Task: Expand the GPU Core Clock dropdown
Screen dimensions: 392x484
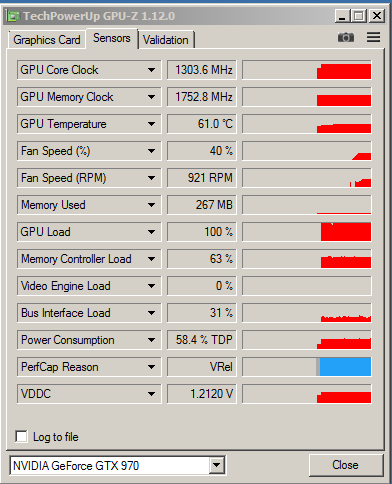Action: (x=151, y=70)
